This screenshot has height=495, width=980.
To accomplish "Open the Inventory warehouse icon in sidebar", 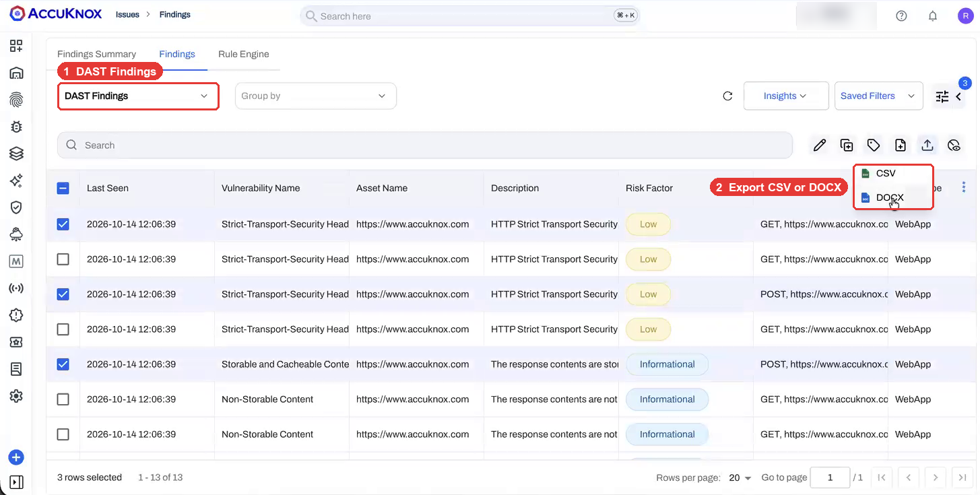I will 16,73.
